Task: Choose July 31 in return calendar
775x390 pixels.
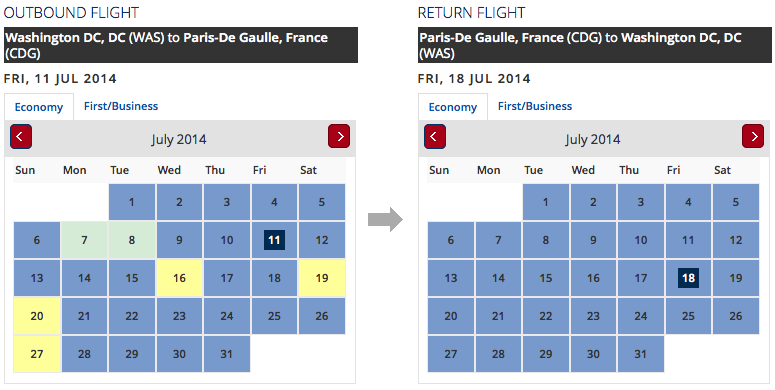Action: click(641, 354)
